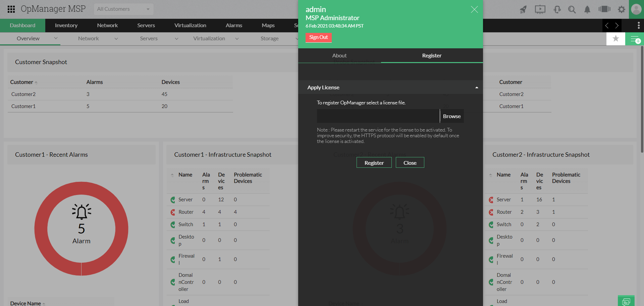This screenshot has width=644, height=306.
Task: Expand the Virtualization submenu chevron
Action: click(x=237, y=39)
